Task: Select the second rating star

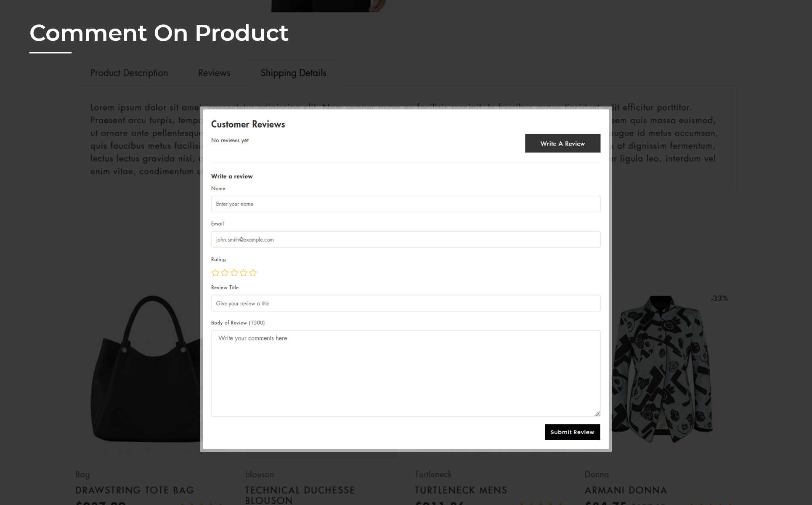Action: point(225,273)
